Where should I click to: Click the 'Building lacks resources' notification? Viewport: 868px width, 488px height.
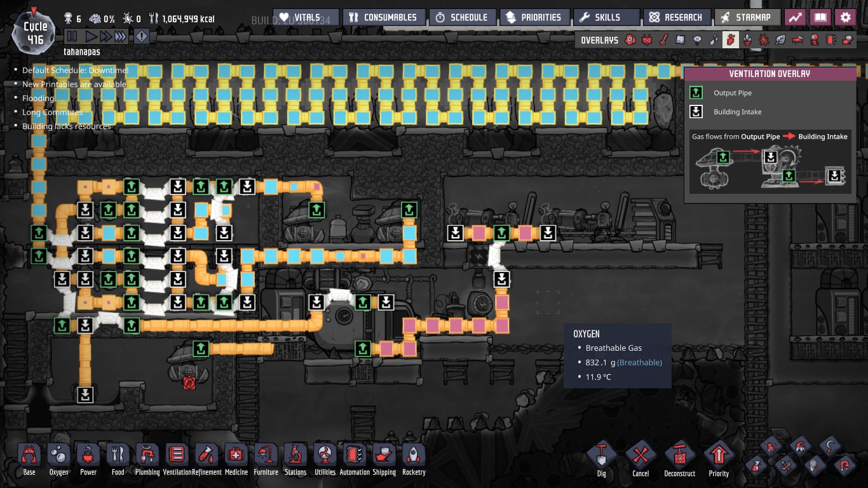pos(66,126)
